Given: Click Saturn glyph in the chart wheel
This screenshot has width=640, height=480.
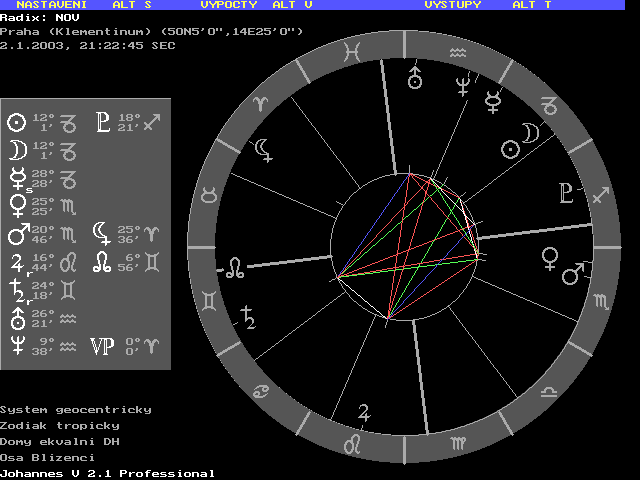Looking at the screenshot, I should [247, 318].
